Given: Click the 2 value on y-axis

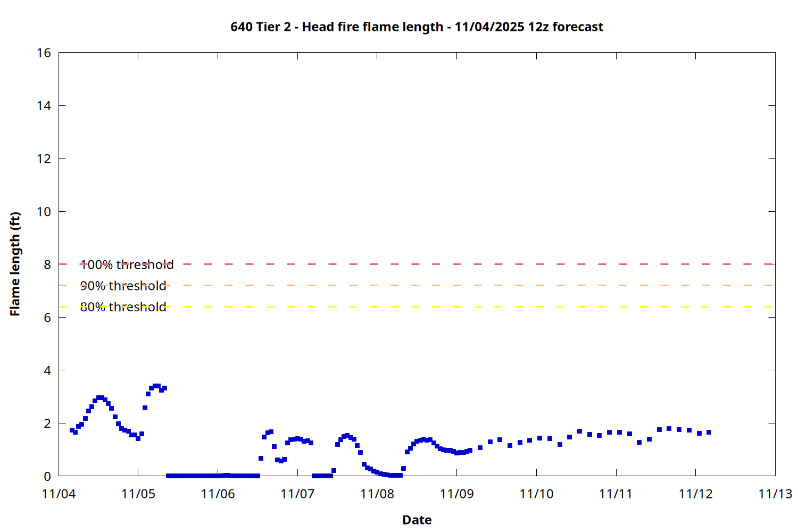Looking at the screenshot, I should tap(47, 423).
